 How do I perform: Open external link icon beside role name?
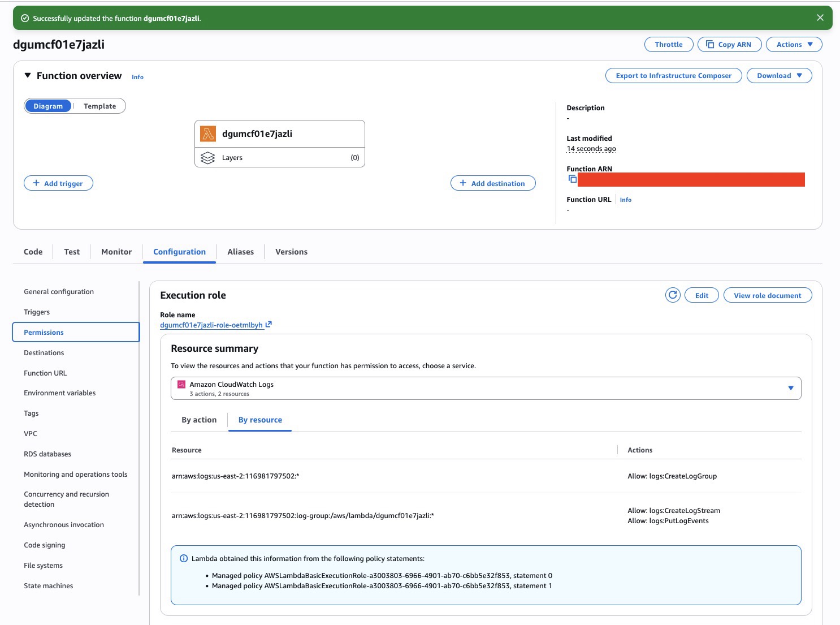(x=269, y=325)
